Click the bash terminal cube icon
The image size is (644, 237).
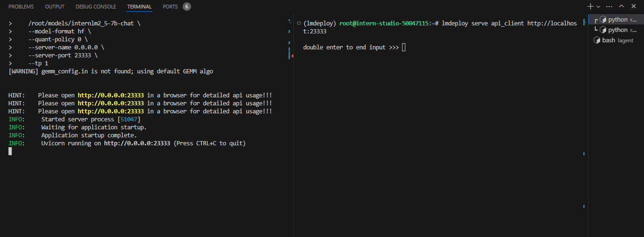click(x=596, y=40)
